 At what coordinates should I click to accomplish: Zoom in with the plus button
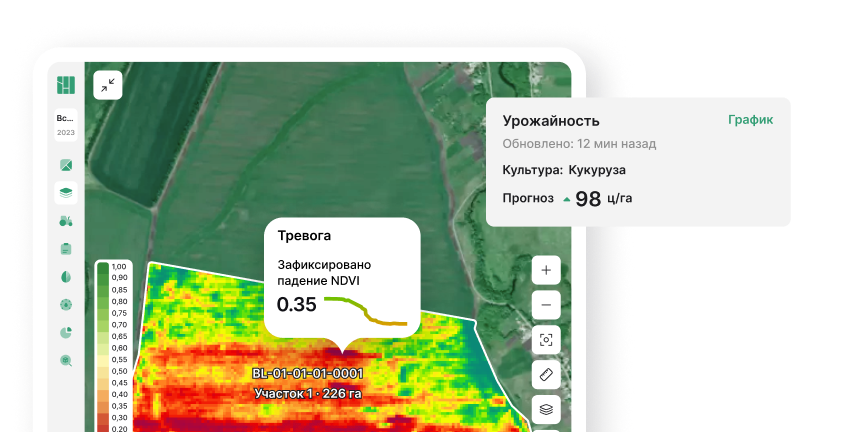point(546,270)
